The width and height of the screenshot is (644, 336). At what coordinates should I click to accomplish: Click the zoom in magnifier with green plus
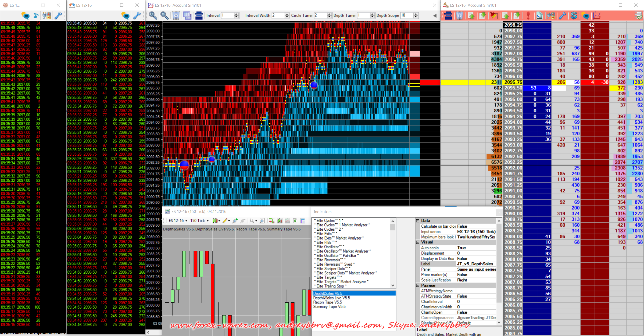pos(235,221)
